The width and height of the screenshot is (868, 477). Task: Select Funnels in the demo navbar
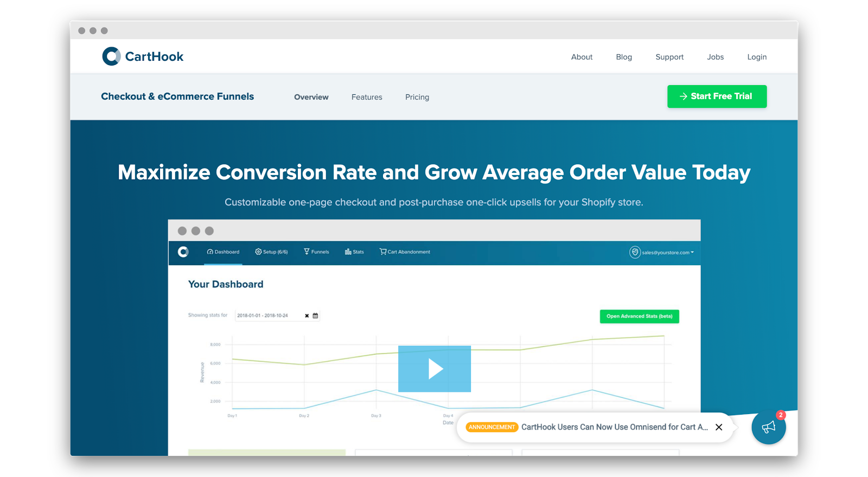coord(316,252)
